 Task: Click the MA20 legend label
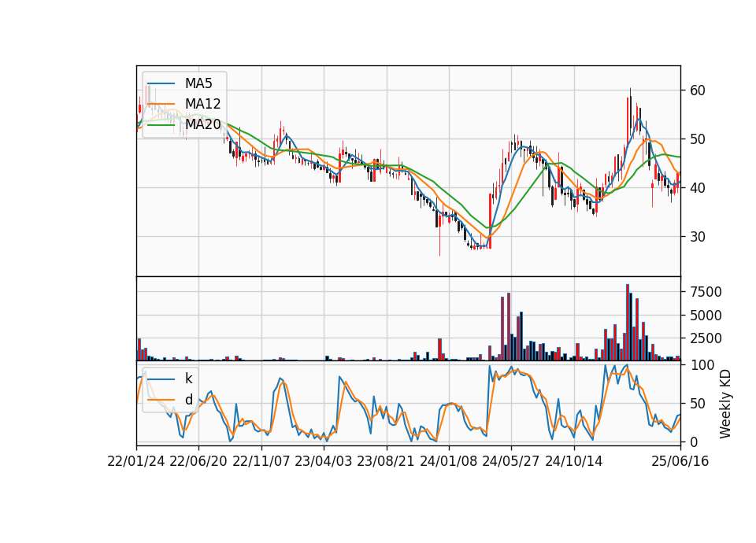[x=202, y=124]
